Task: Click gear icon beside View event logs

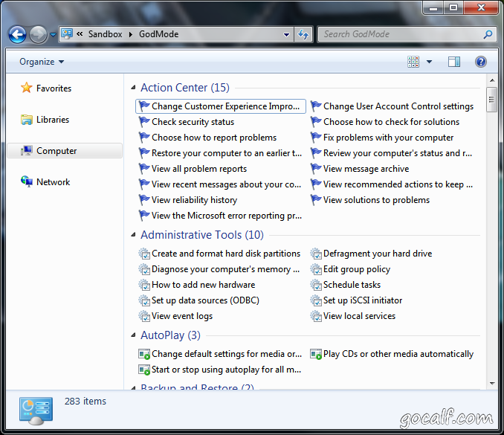Action: tap(144, 316)
